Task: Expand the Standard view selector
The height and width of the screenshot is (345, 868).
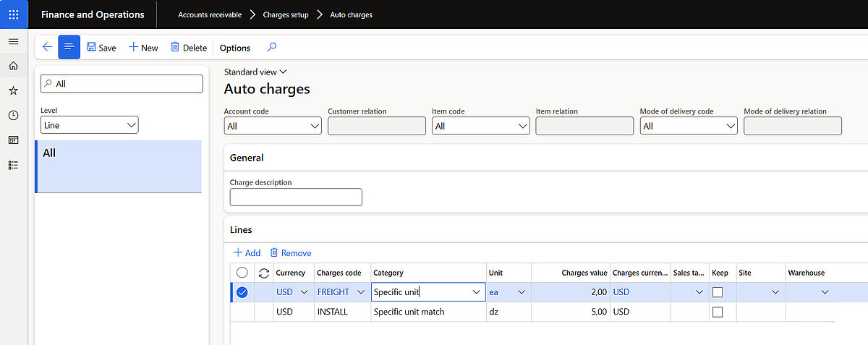Action: pos(255,72)
